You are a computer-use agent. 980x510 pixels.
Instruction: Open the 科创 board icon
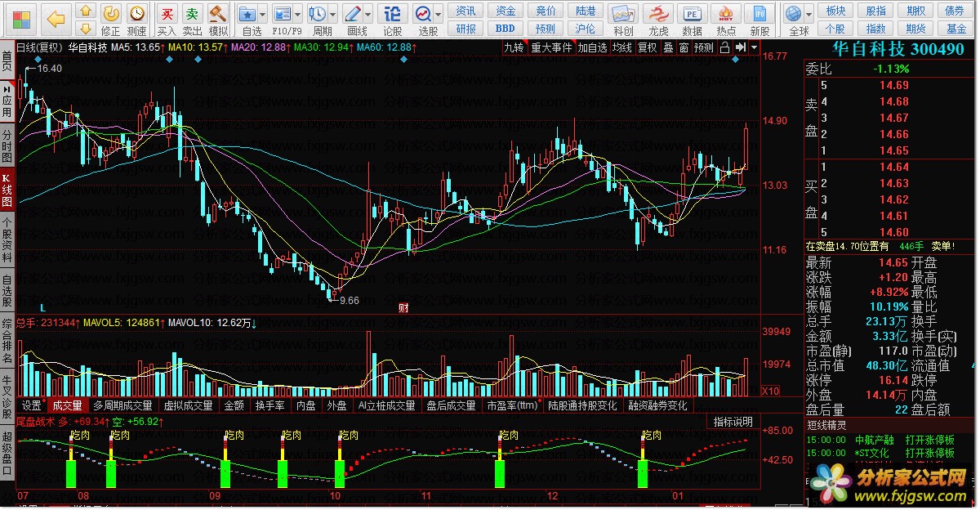623,20
